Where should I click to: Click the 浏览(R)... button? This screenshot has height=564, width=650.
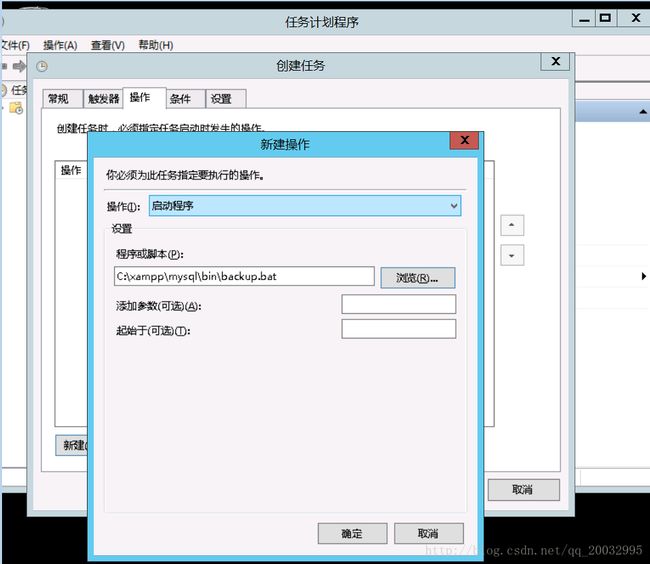click(417, 278)
